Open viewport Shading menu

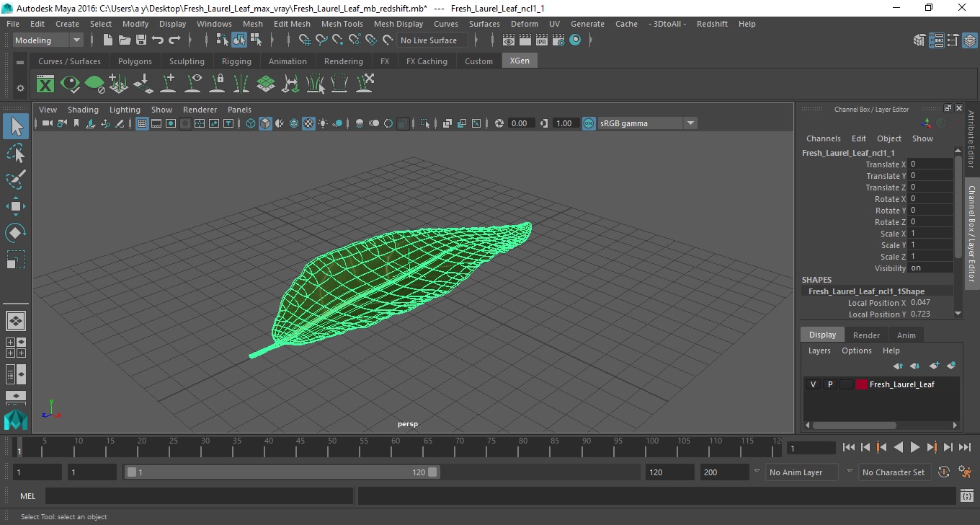[83, 110]
